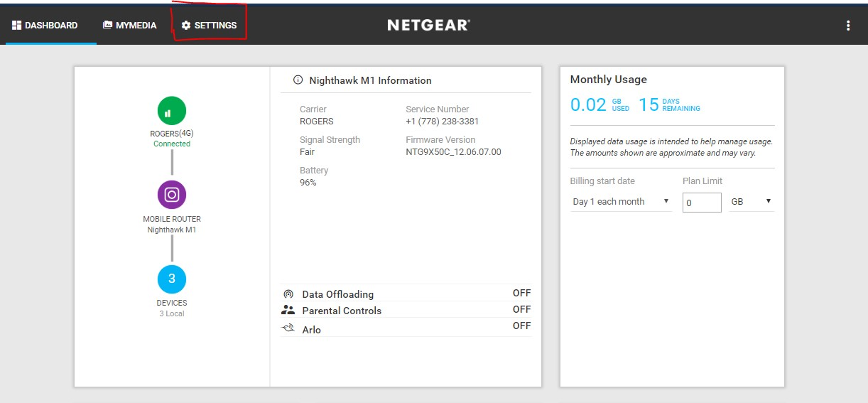868x403 pixels.
Task: Toggle Parental Controls OFF status
Action: 521,309
